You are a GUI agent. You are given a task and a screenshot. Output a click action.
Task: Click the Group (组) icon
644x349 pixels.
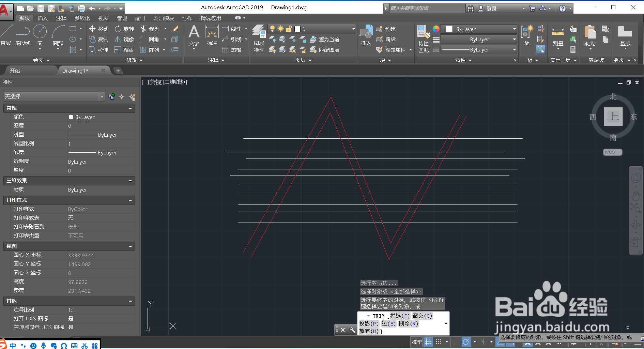[527, 35]
